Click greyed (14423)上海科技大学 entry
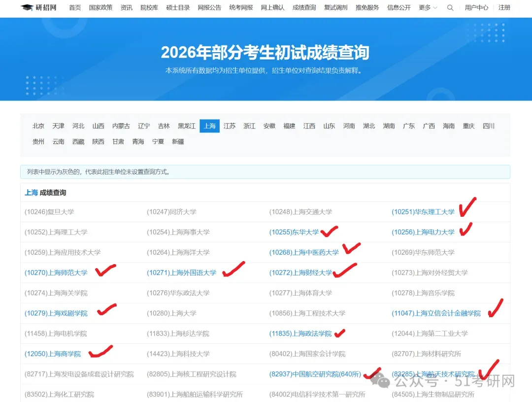Screen dimensions: 532x402 178,354
